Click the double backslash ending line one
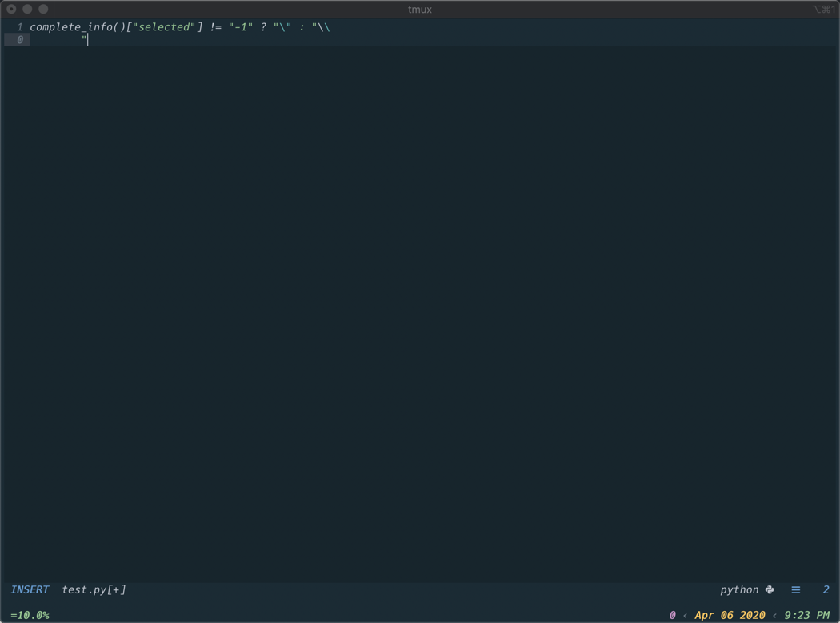The width and height of the screenshot is (840, 623). point(324,26)
